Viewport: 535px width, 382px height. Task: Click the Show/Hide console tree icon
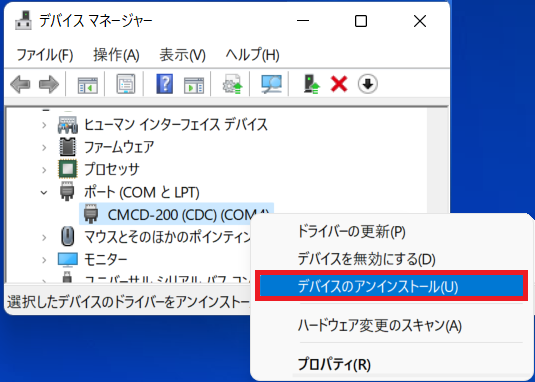pyautogui.click(x=88, y=85)
